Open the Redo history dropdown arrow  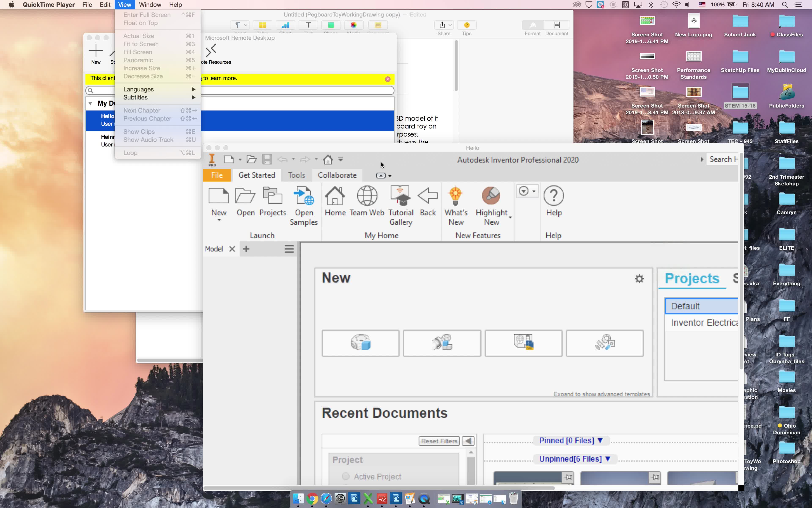click(x=316, y=159)
